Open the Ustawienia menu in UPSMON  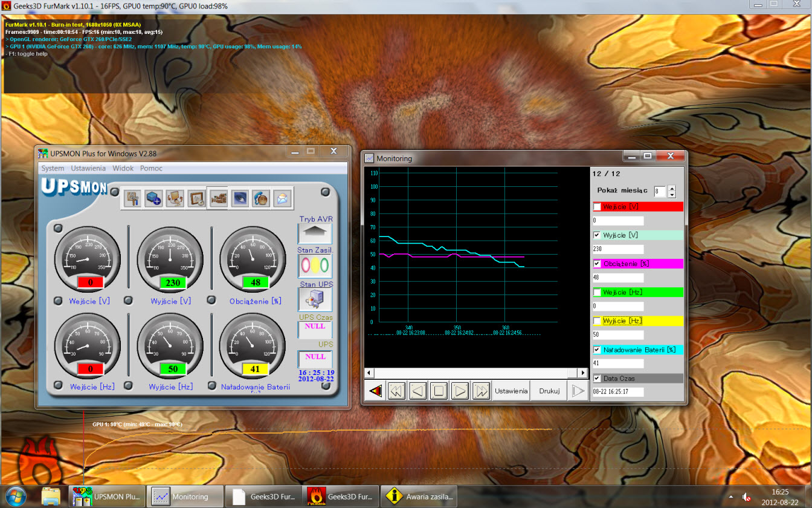[x=88, y=168]
